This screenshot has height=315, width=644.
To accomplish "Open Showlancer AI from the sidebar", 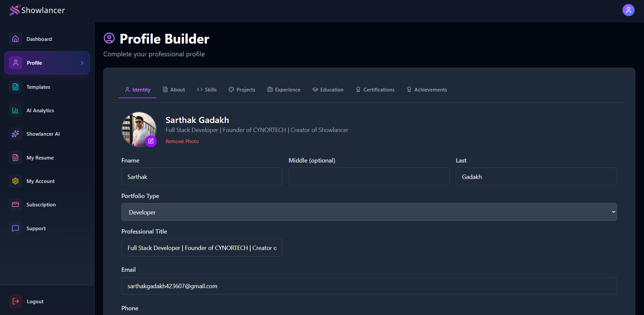I will [x=47, y=134].
